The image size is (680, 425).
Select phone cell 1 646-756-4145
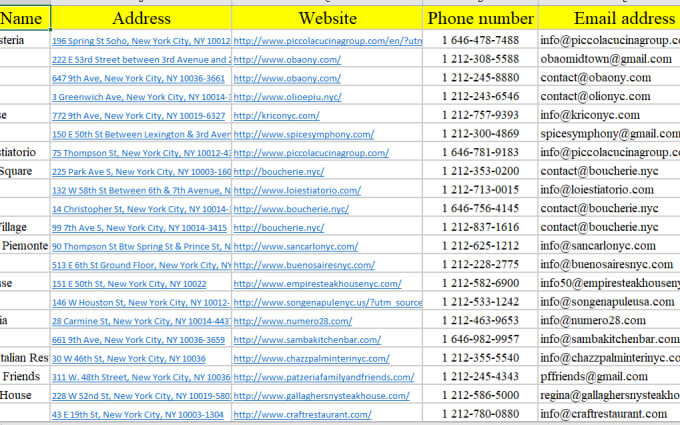pos(481,208)
